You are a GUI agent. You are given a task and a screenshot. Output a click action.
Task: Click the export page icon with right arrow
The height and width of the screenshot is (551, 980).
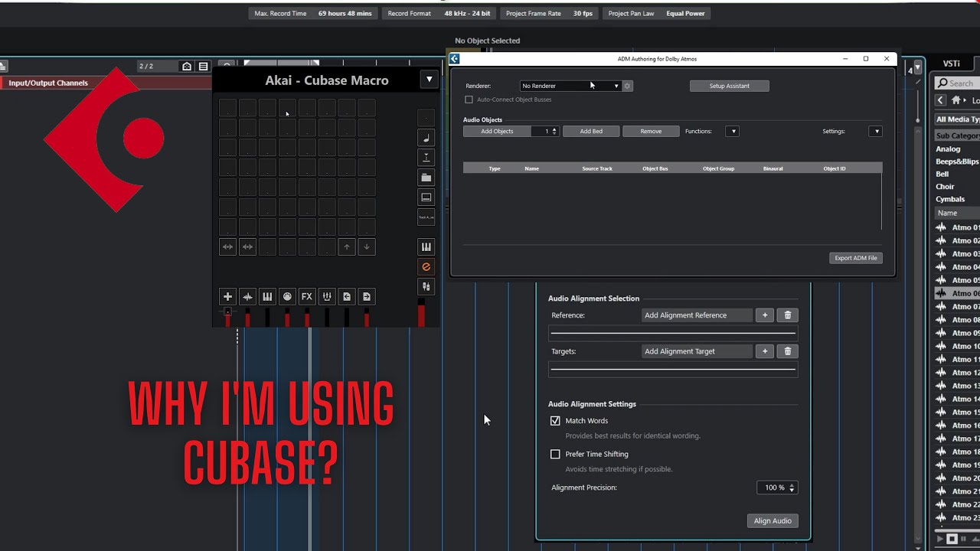tap(367, 296)
